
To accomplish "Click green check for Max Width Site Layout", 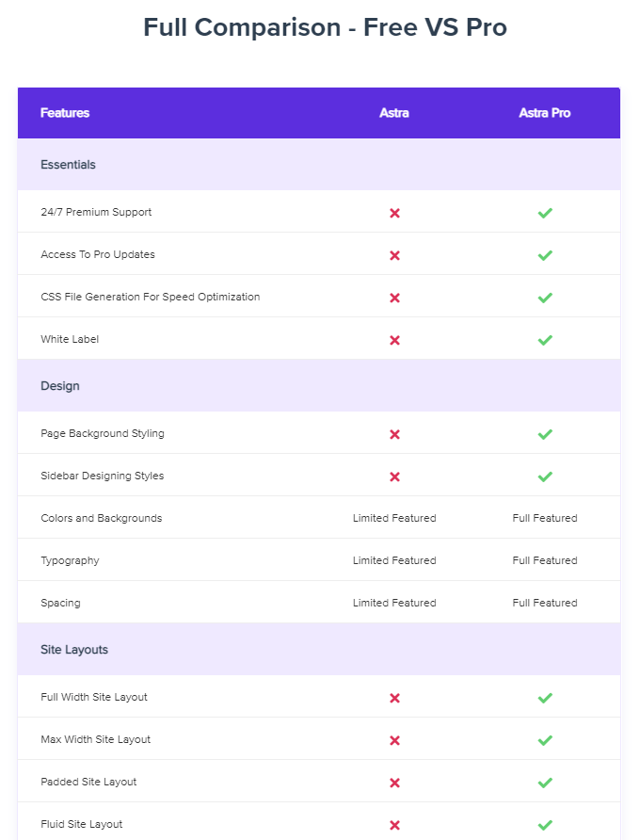I will [x=545, y=740].
